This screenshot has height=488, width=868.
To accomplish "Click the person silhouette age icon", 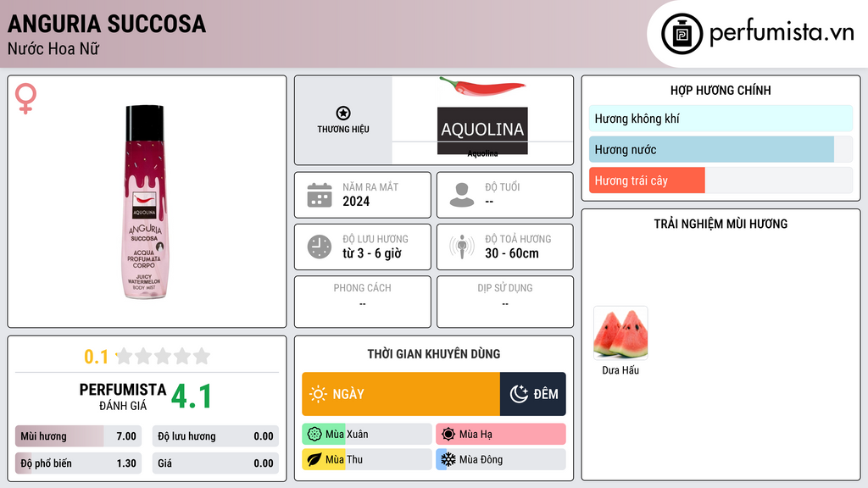I will coord(461,195).
